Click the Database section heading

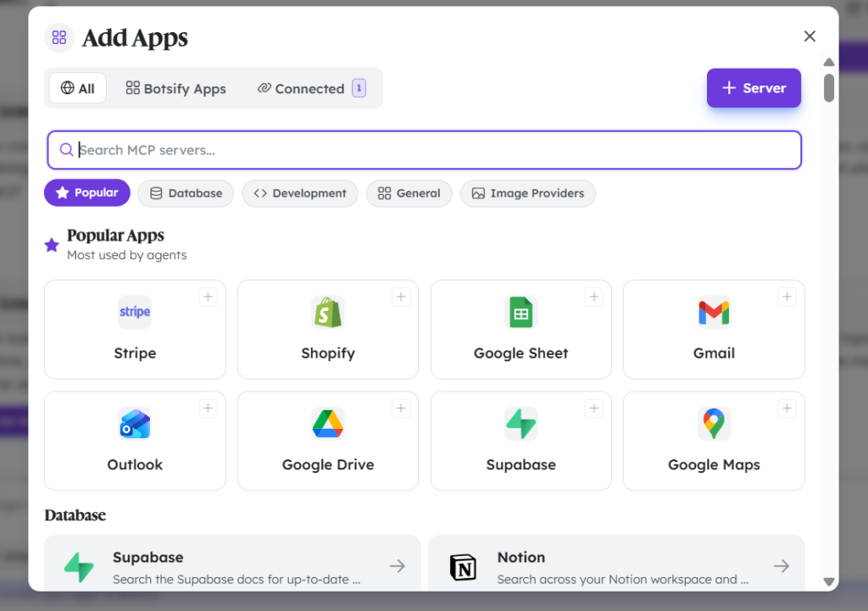tap(75, 515)
